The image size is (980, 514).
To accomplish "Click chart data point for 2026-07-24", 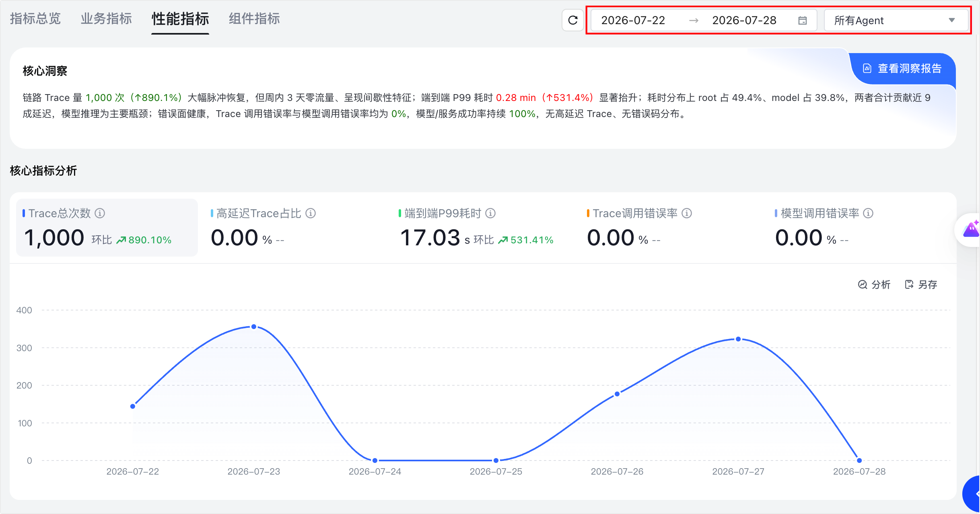I will click(375, 461).
